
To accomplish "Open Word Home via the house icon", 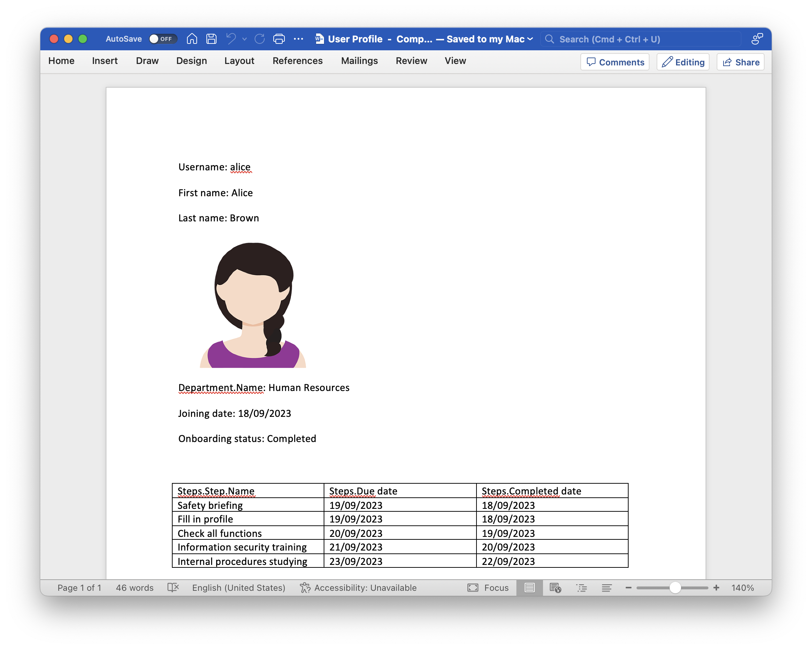I will coord(192,39).
